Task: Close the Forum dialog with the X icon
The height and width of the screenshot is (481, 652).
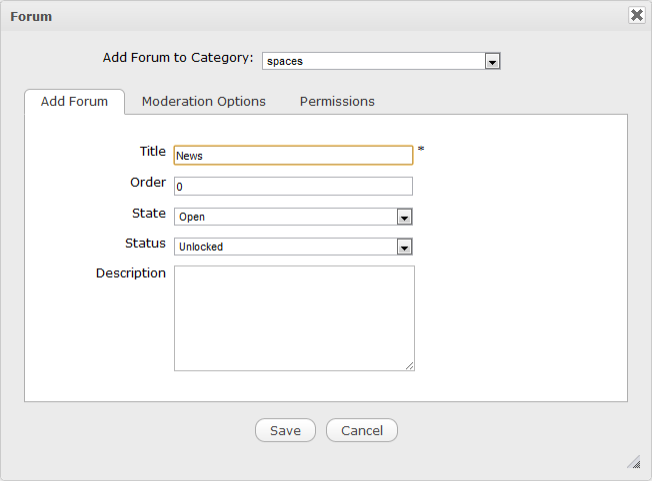Action: (x=636, y=15)
